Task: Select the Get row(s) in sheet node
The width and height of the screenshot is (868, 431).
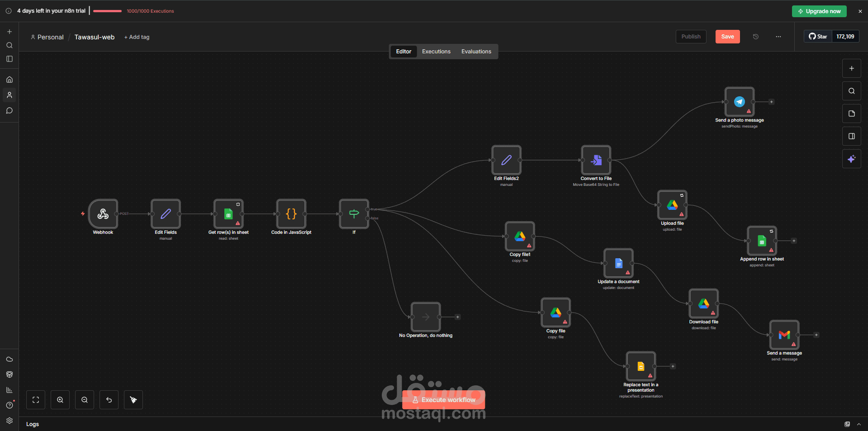Action: pos(228,214)
